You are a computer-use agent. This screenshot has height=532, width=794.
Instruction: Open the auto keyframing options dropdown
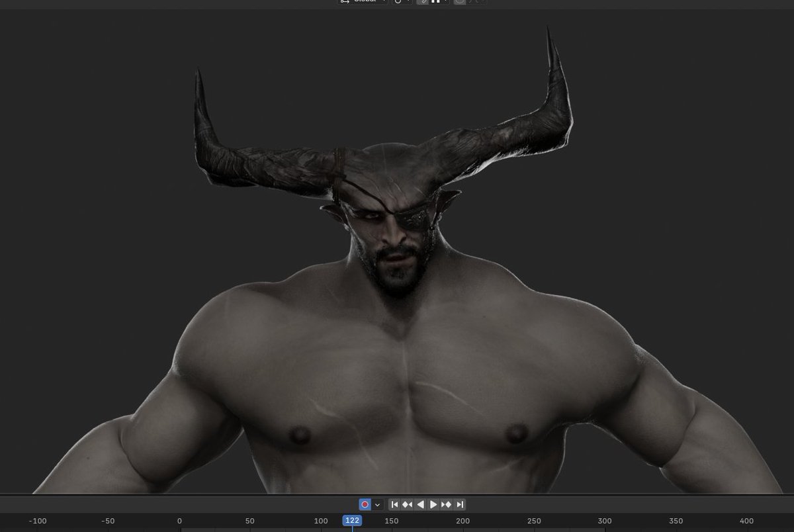click(x=377, y=504)
